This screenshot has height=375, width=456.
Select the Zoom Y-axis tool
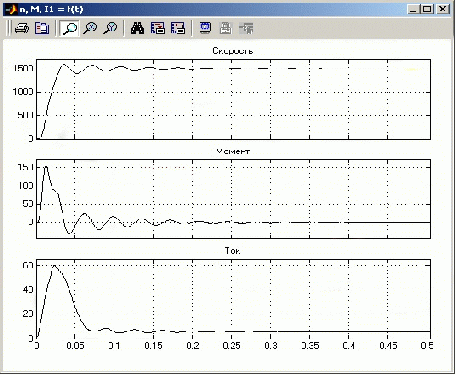(x=110, y=28)
